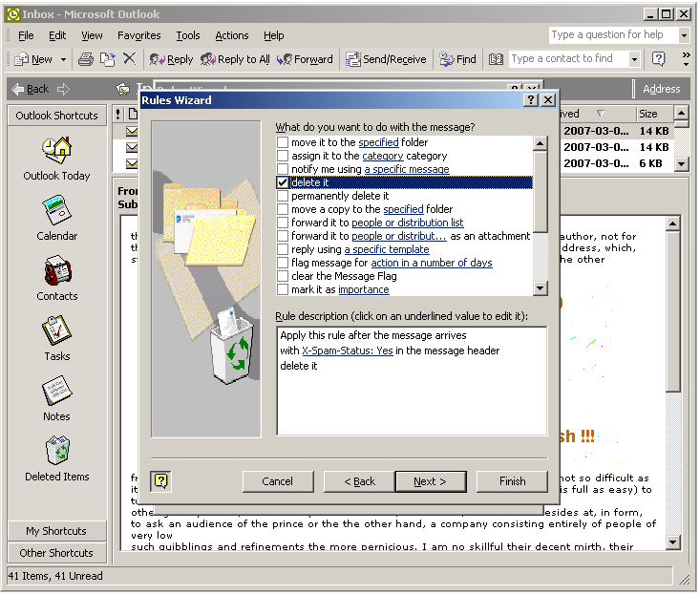Viewport: 700px width, 595px height.
Task: Click the actions list scrollbar thumb
Action: 541,192
